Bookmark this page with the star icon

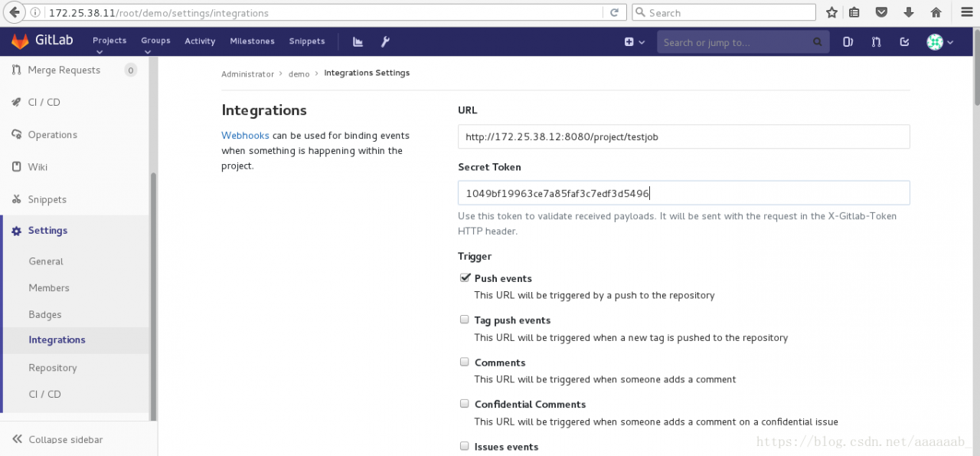pos(831,12)
